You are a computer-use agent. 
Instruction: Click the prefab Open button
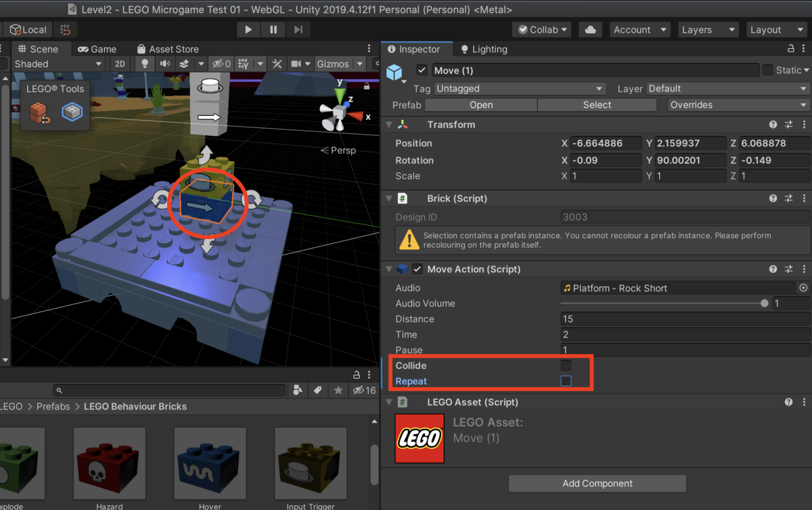[481, 105]
